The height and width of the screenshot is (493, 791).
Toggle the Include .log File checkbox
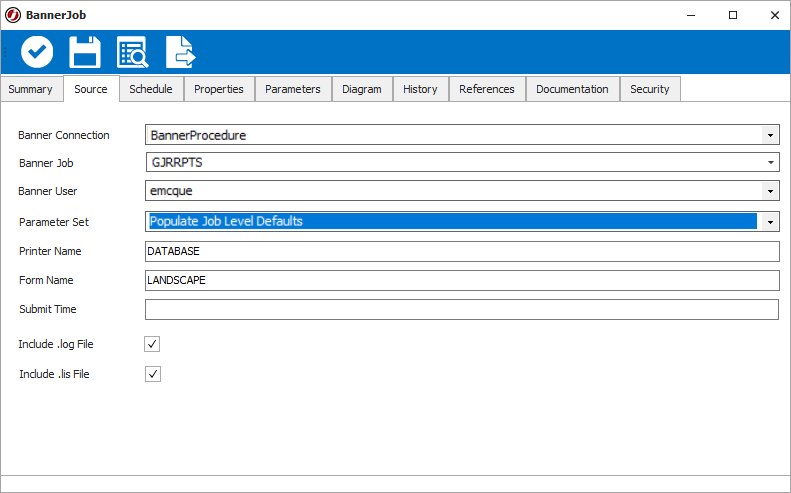pos(152,344)
